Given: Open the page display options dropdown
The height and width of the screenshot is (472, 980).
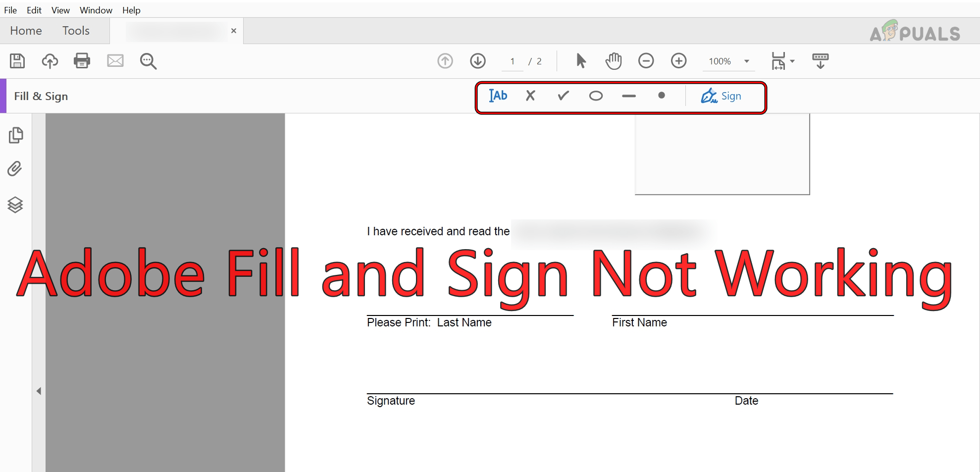Looking at the screenshot, I should pos(793,61).
